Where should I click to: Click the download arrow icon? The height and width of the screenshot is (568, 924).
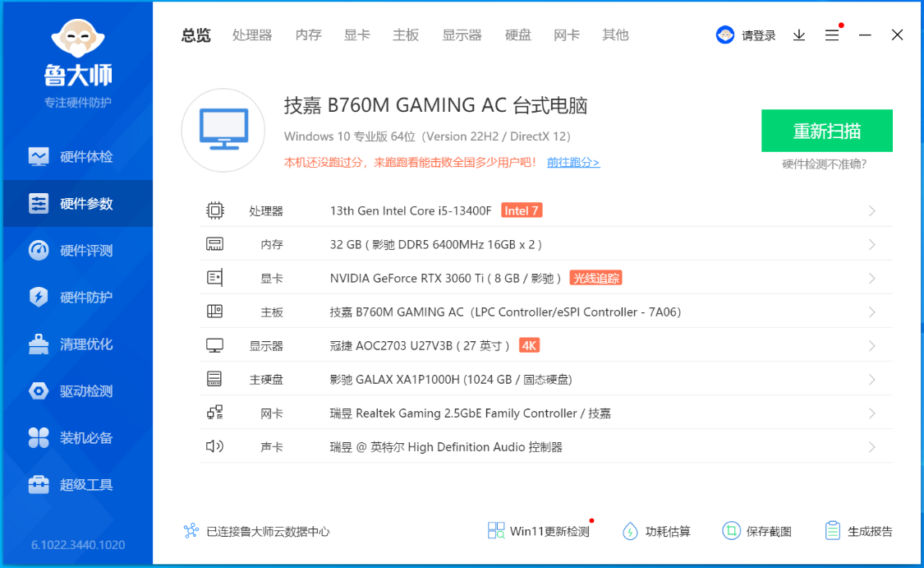click(799, 35)
